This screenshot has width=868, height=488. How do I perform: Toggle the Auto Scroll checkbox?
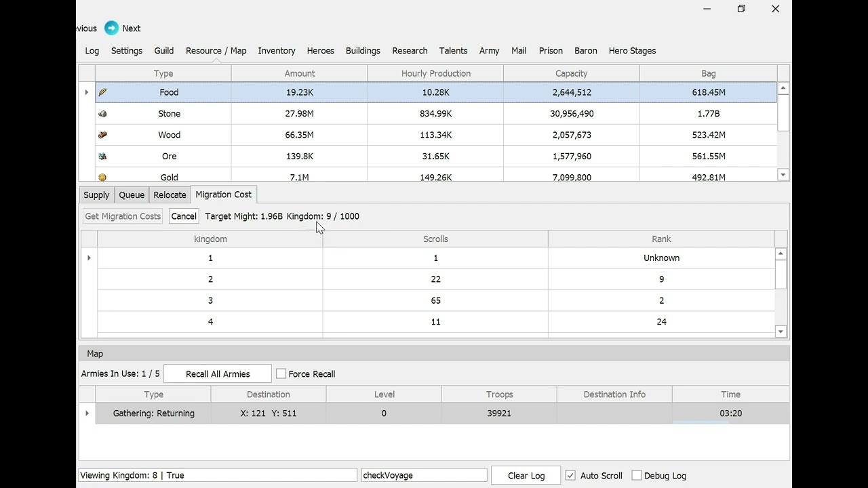click(570, 476)
